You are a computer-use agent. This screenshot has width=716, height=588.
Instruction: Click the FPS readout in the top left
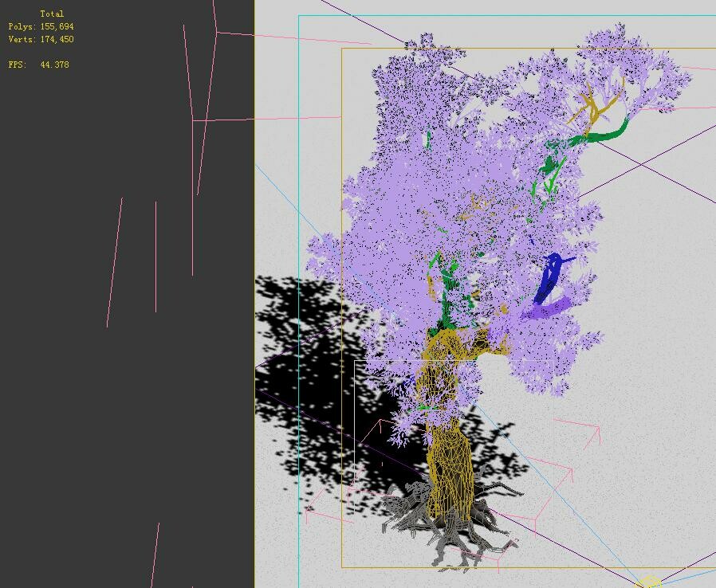click(x=36, y=65)
